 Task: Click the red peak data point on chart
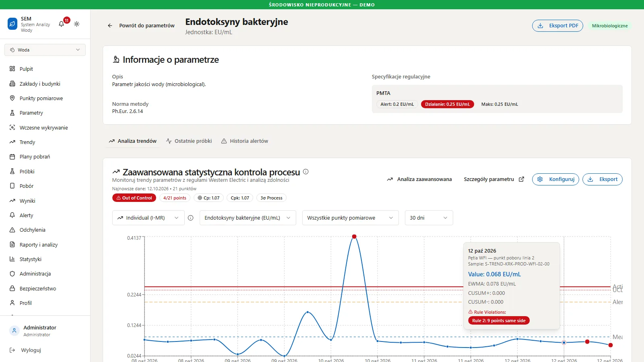(x=354, y=237)
